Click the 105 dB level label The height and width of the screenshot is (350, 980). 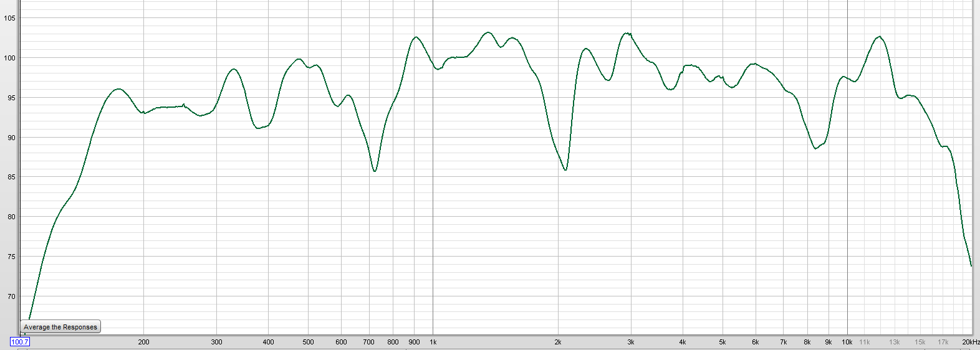point(9,18)
